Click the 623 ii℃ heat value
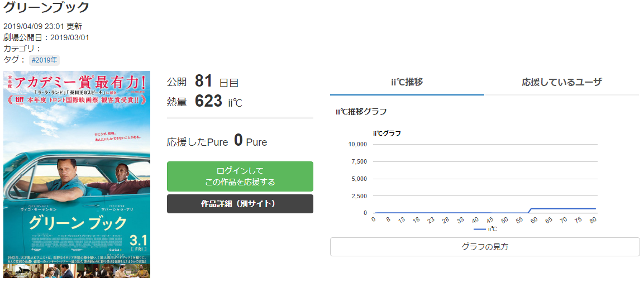Screen dimensions: 644x282 pyautogui.click(x=218, y=102)
